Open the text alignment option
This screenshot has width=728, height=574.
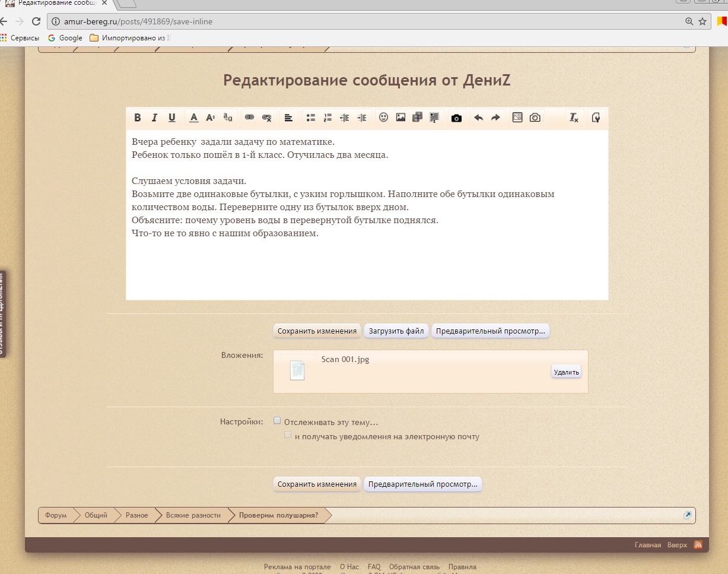point(288,118)
